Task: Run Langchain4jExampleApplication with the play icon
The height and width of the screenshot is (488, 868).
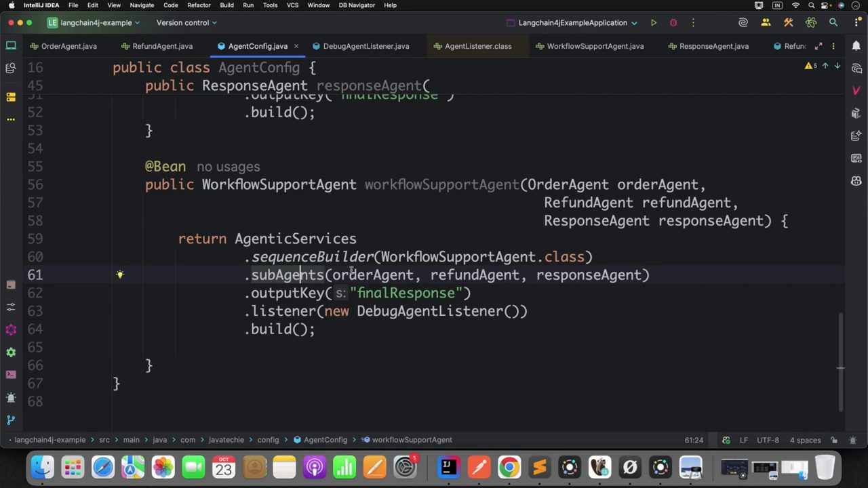Action: [x=654, y=22]
